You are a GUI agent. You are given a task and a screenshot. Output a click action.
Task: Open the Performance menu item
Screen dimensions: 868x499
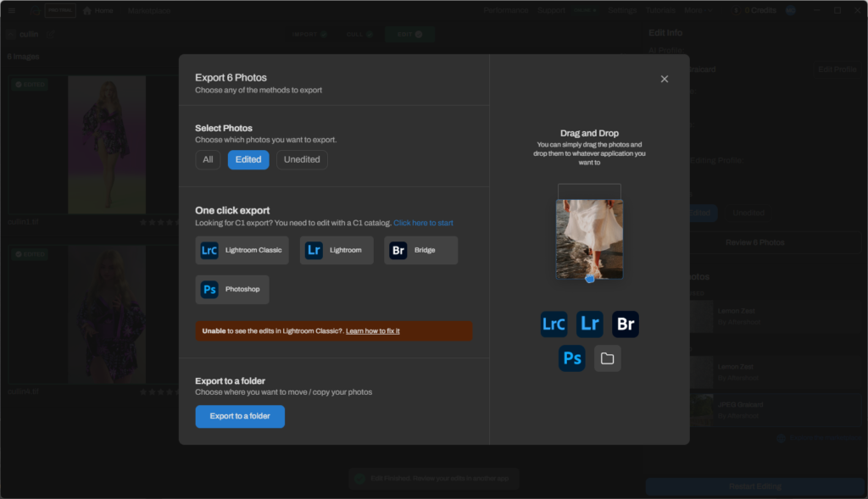tap(505, 10)
